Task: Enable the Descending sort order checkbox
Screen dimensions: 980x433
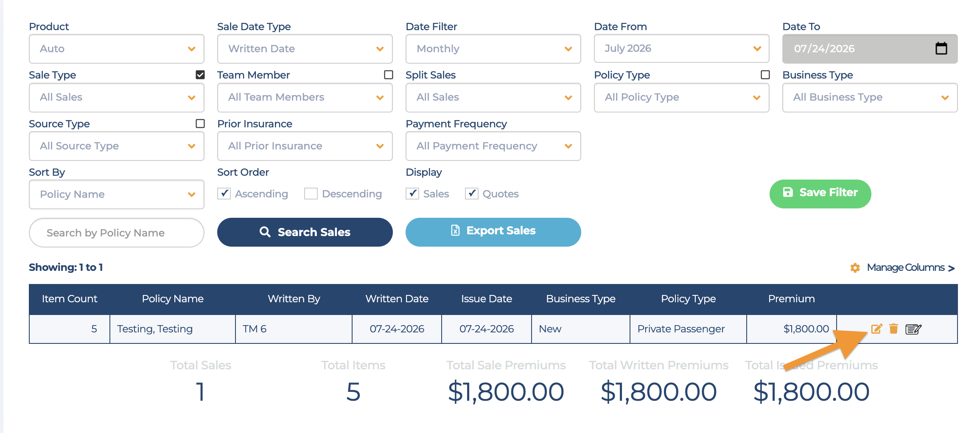Action: [311, 194]
